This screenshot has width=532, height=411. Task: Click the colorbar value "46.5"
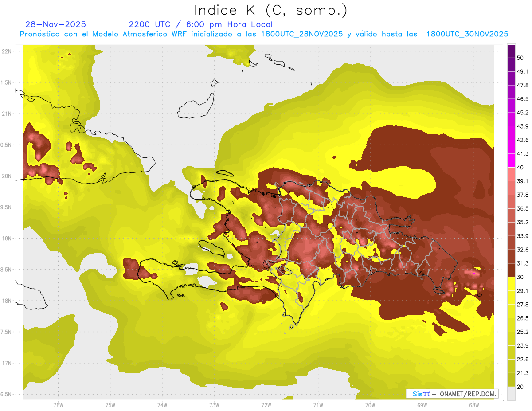tap(523, 99)
